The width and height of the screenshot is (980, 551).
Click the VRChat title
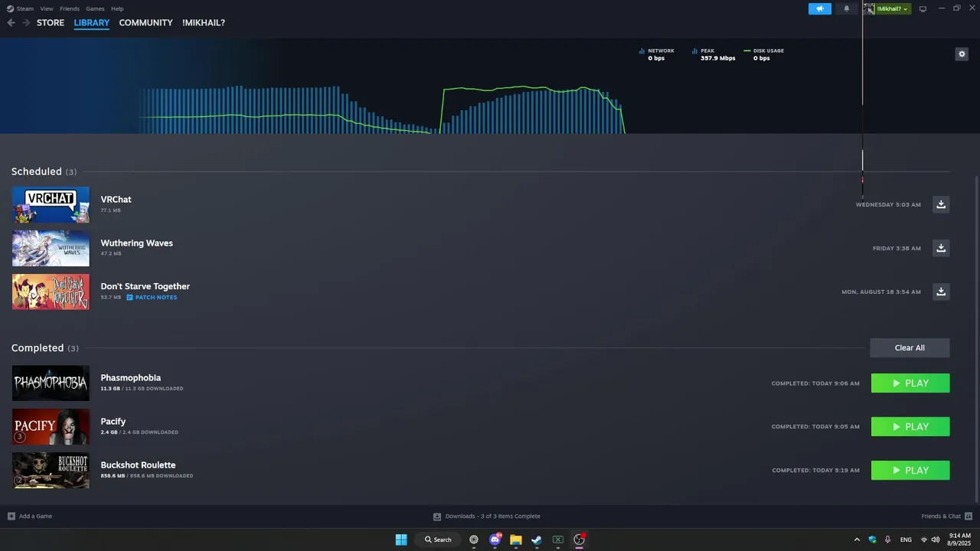point(116,199)
